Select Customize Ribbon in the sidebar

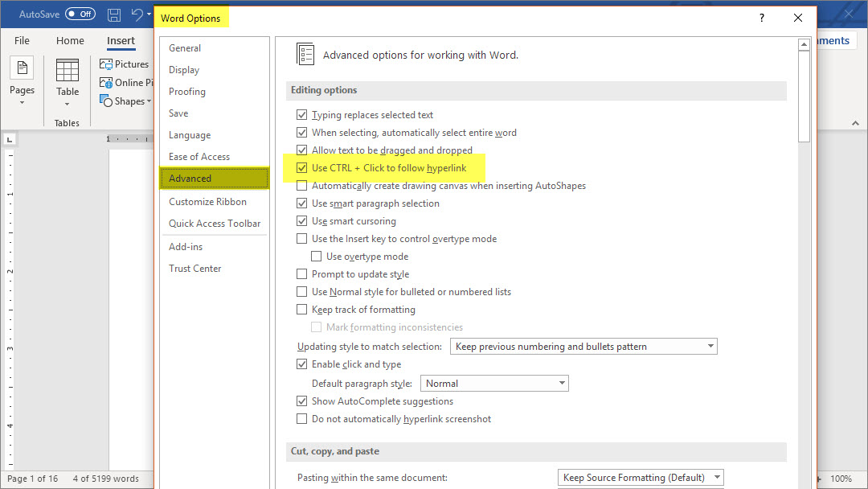[x=207, y=202]
